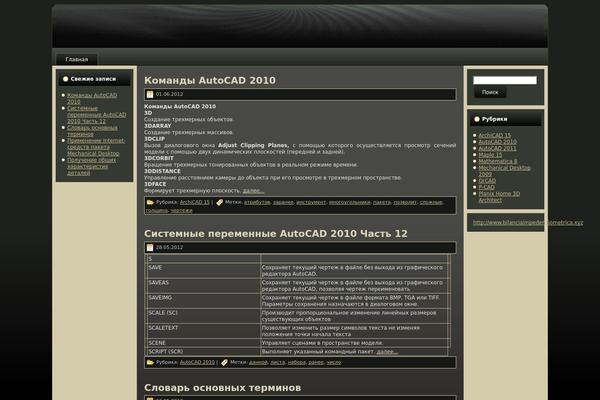Click the bullet icon of Рубрики header
600x400 pixels.
point(477,119)
